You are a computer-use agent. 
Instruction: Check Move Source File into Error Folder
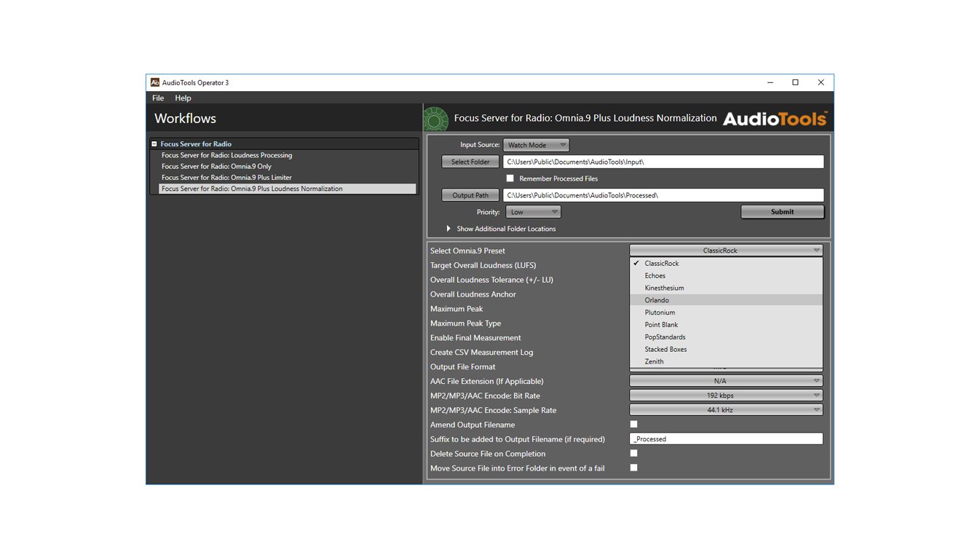pos(633,468)
